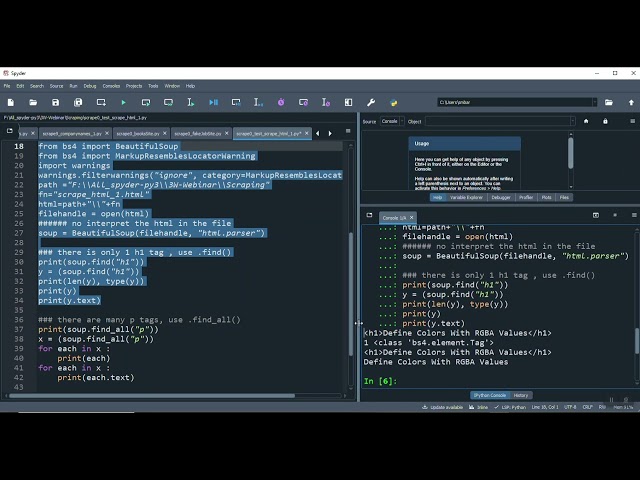This screenshot has height=480, width=640.
Task: Open the working directory path dropdown
Action: pyautogui.click(x=594, y=102)
